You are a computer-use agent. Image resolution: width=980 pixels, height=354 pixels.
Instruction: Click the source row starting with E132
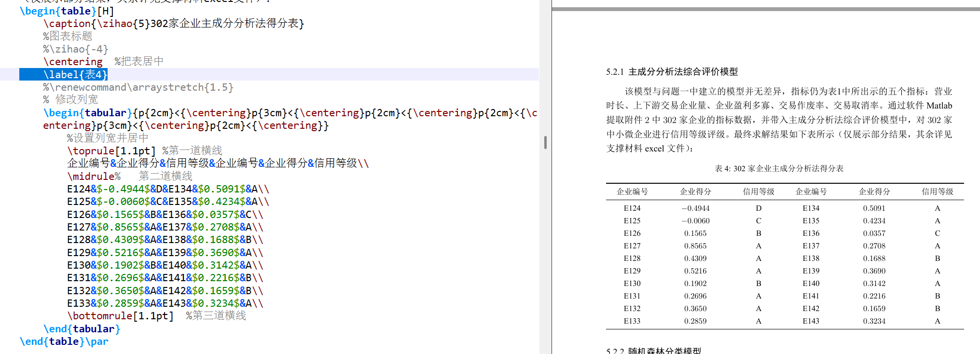click(x=165, y=290)
